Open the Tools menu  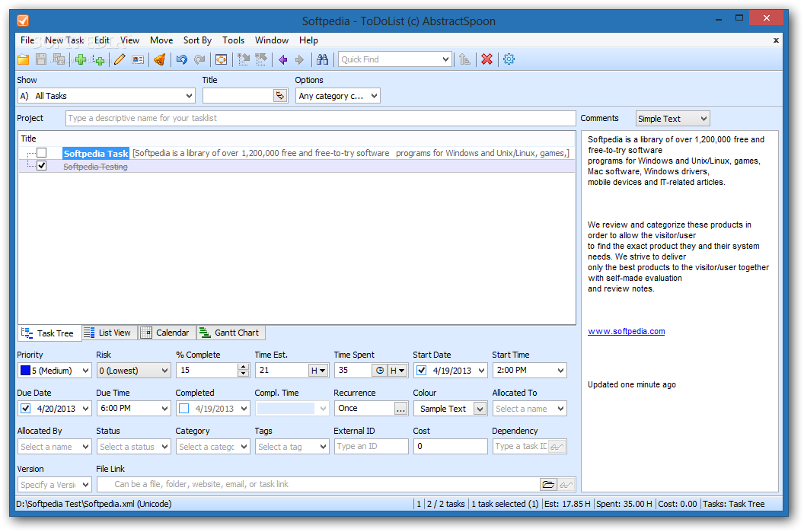tap(233, 40)
